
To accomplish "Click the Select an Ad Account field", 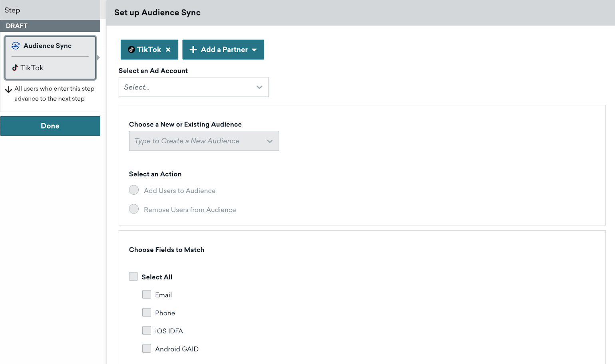I will tap(193, 87).
